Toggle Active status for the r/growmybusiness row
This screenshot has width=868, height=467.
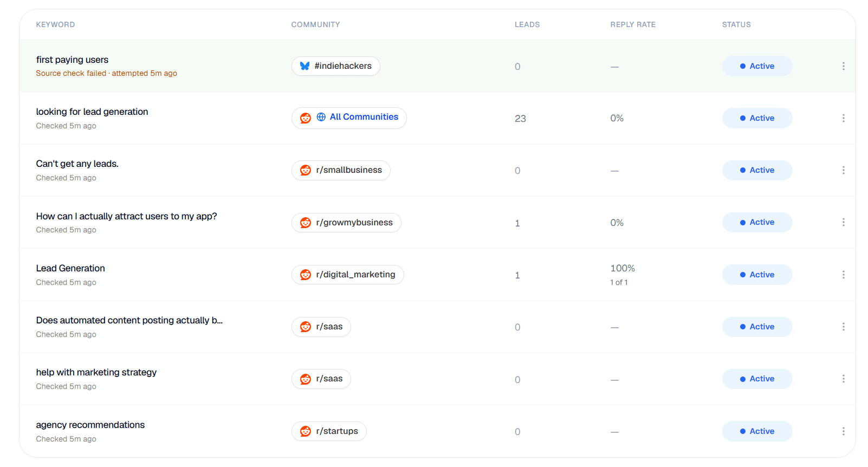pyautogui.click(x=757, y=222)
